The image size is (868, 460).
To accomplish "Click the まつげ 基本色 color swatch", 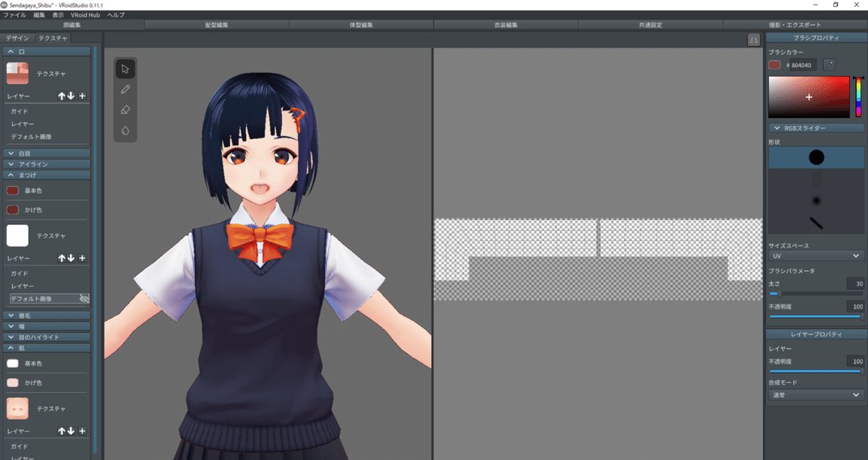I will pyautogui.click(x=12, y=190).
